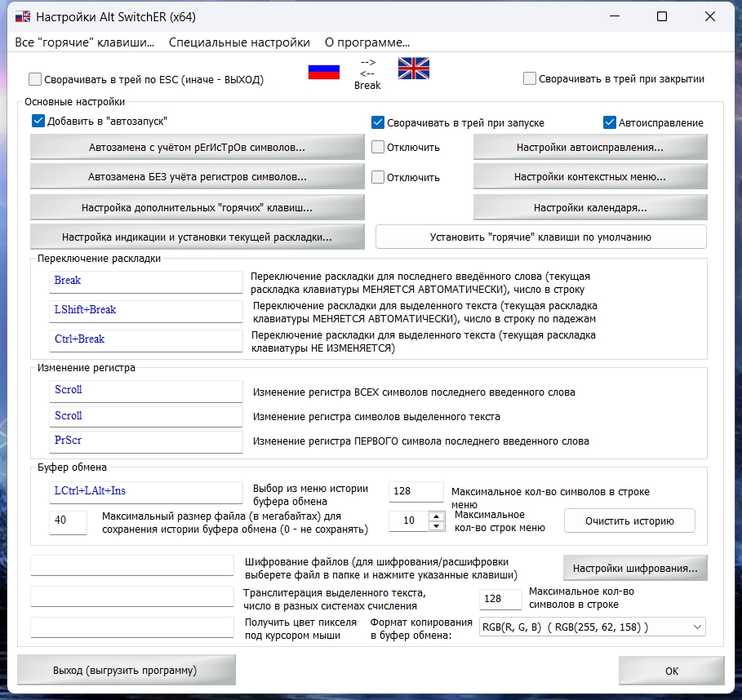The image size is (742, 700).
Task: Open the 'Специальные настройки' menu
Action: point(239,42)
